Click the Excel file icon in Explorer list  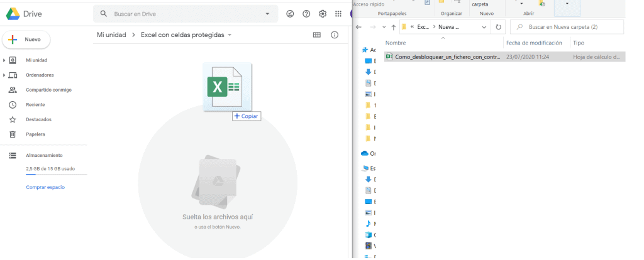click(x=390, y=57)
